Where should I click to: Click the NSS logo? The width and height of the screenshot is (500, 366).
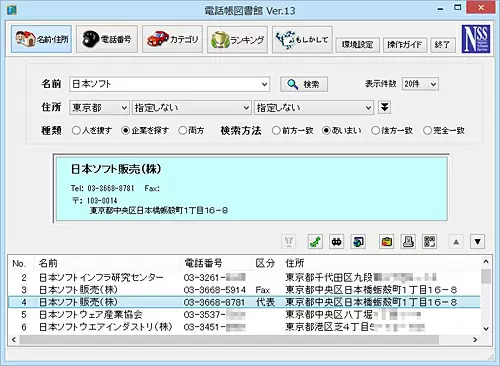point(476,39)
